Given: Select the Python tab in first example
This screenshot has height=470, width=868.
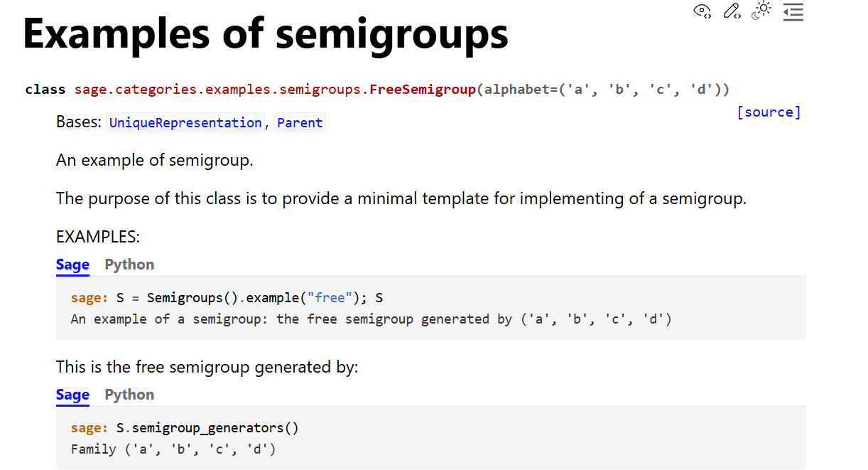Looking at the screenshot, I should point(129,265).
